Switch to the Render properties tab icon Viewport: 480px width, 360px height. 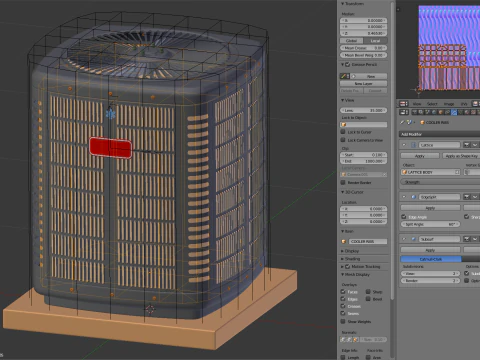tap(414, 112)
